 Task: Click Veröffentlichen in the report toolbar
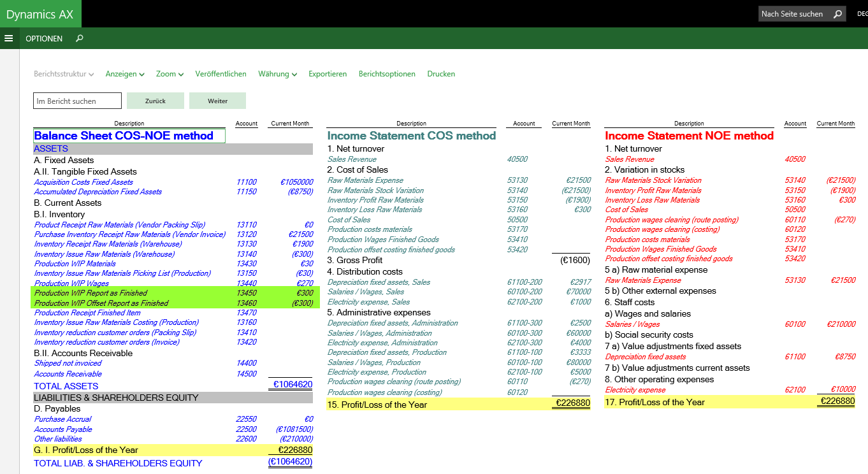tap(221, 74)
